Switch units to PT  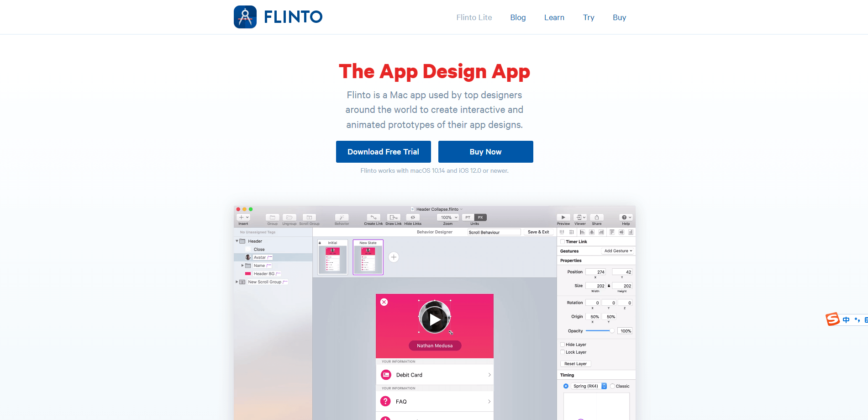tap(468, 218)
